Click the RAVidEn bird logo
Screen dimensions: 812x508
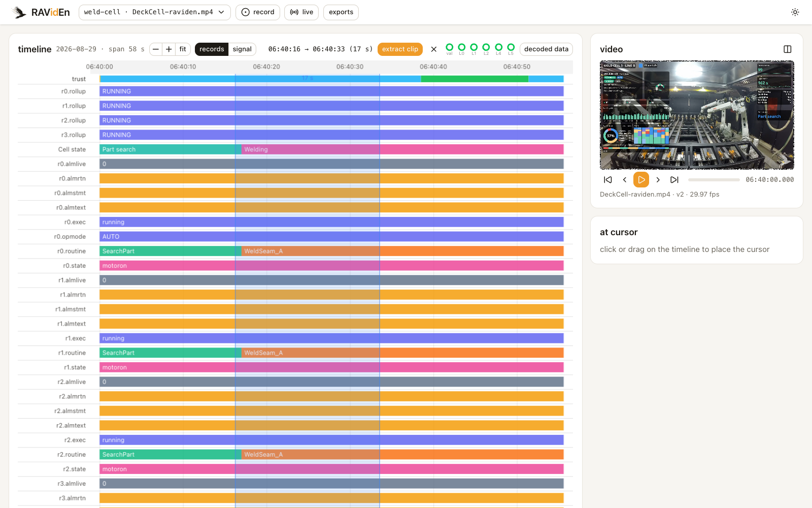tap(19, 12)
